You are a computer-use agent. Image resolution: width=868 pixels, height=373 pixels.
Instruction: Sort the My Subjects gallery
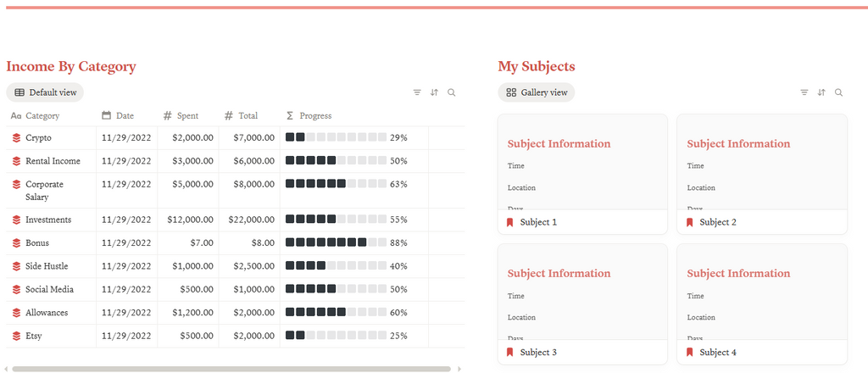[x=821, y=92]
